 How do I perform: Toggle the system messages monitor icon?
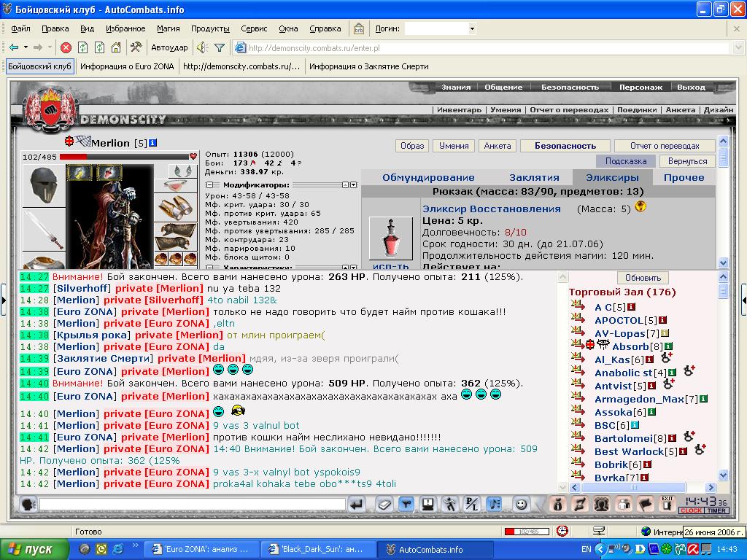[427, 505]
